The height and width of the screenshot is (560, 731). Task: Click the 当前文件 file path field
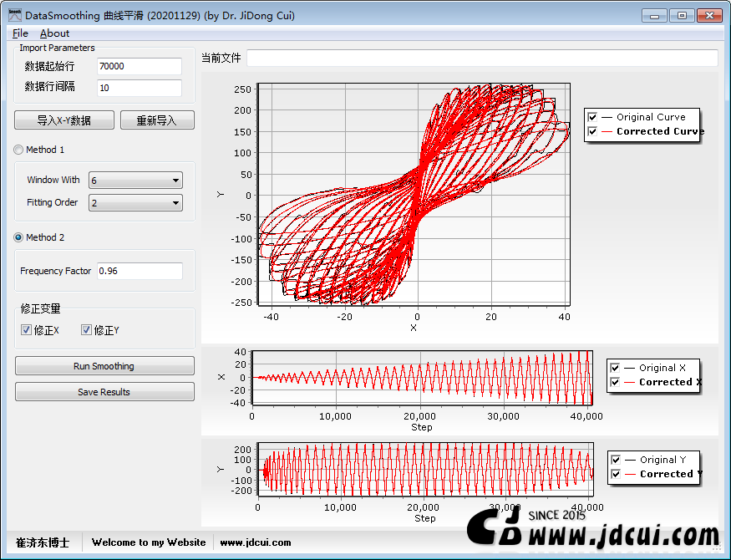tap(482, 58)
